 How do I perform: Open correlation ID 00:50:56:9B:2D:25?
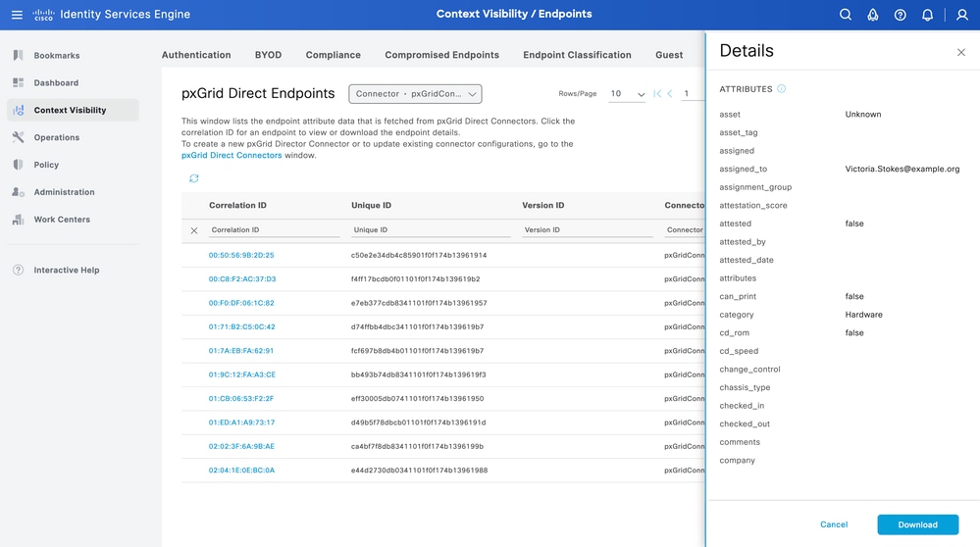click(x=241, y=255)
